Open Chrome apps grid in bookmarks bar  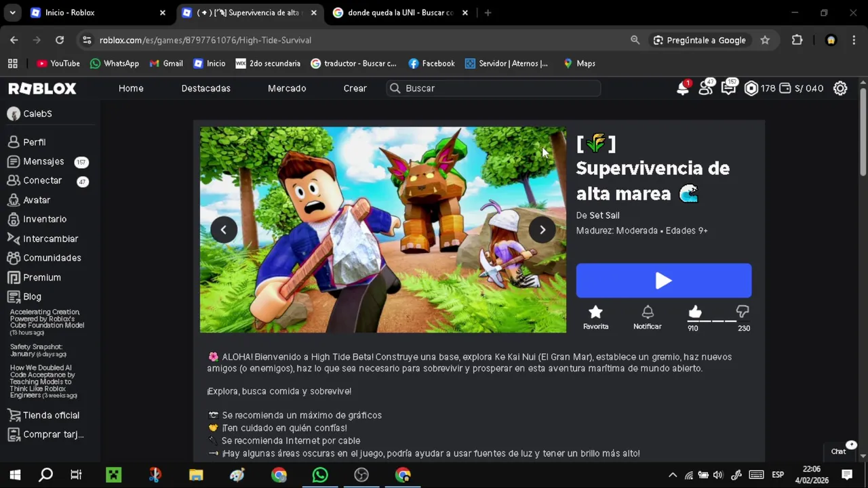[12, 63]
